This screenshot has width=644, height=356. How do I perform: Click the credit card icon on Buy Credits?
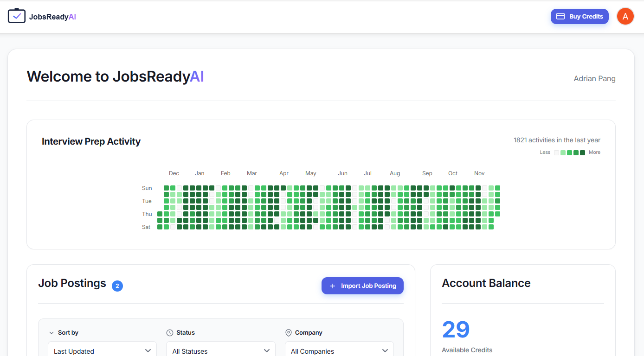pos(561,16)
